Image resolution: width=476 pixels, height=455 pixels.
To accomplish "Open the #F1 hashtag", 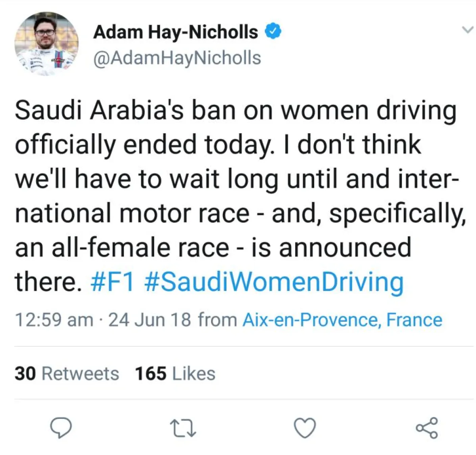I will (113, 282).
